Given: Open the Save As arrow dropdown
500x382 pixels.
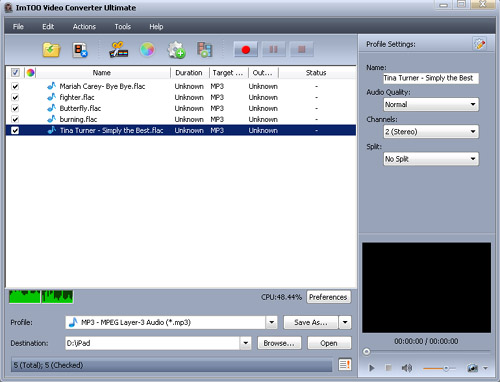Looking at the screenshot, I should pyautogui.click(x=345, y=322).
